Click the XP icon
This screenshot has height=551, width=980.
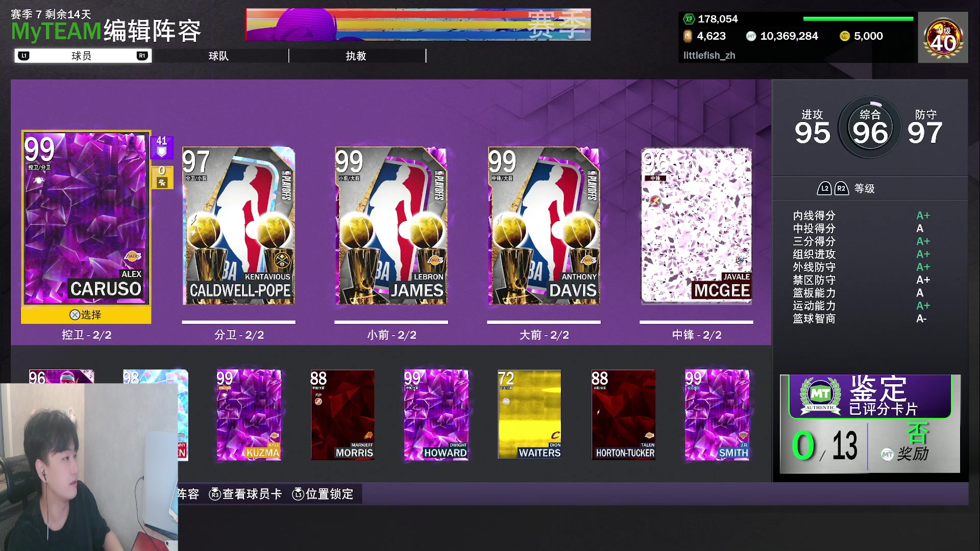click(x=689, y=19)
